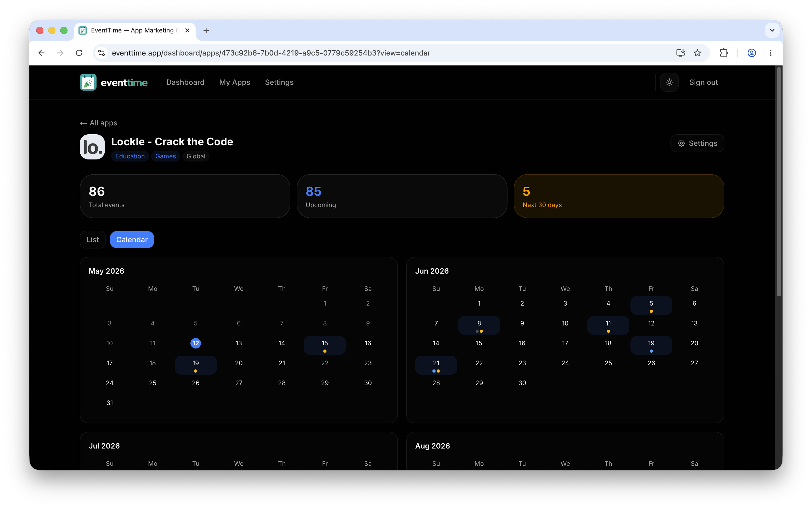Open the Chrome three-dot menu
Image resolution: width=812 pixels, height=509 pixels.
[771, 53]
